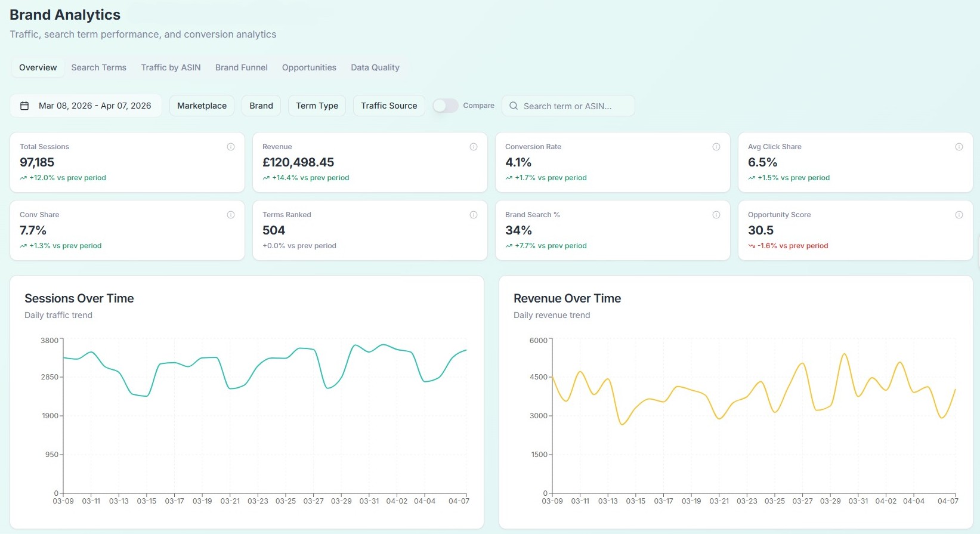This screenshot has width=980, height=534.
Task: Click the up trend arrow under Revenue
Action: pos(266,178)
